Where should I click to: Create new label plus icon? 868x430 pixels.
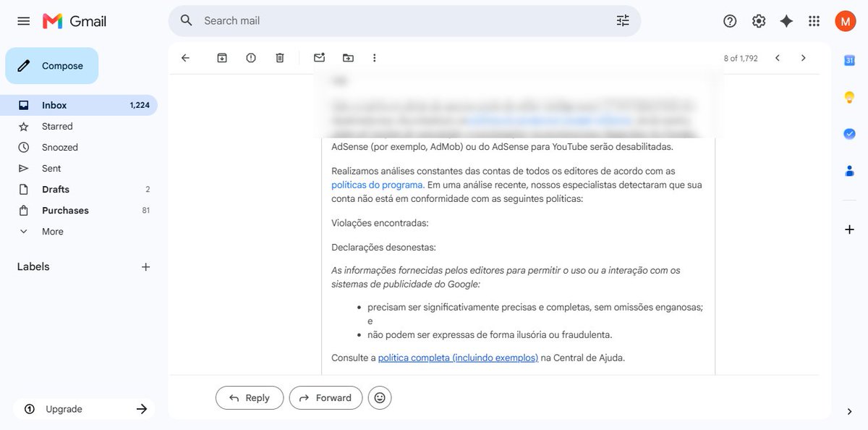coord(145,267)
